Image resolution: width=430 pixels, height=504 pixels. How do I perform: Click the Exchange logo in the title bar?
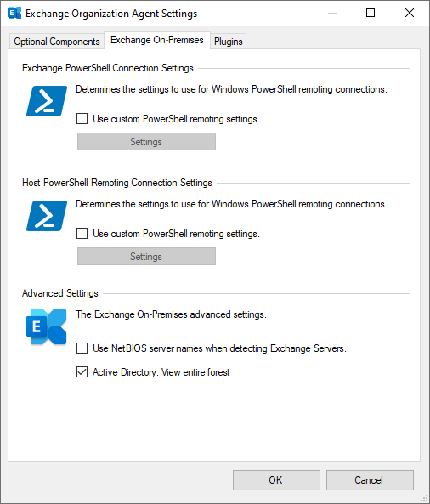(x=14, y=14)
